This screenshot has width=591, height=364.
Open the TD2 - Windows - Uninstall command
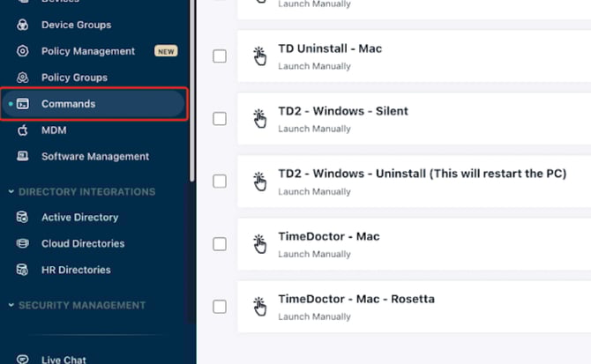pos(423,174)
